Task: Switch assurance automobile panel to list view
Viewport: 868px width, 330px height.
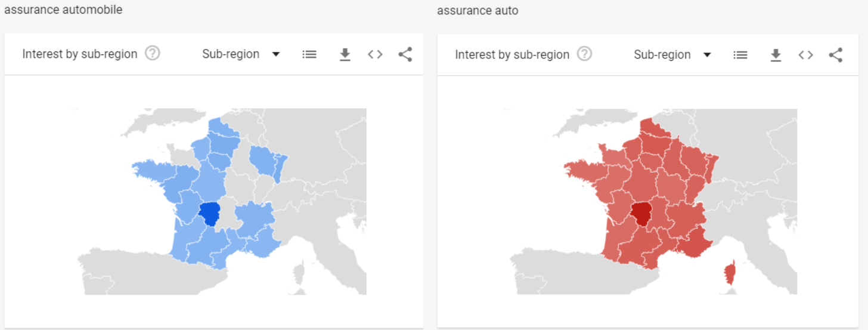Action: click(x=309, y=54)
